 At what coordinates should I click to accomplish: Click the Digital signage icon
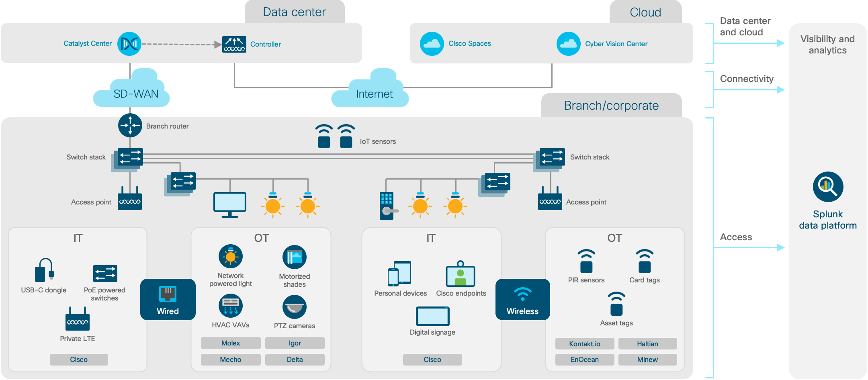(432, 317)
